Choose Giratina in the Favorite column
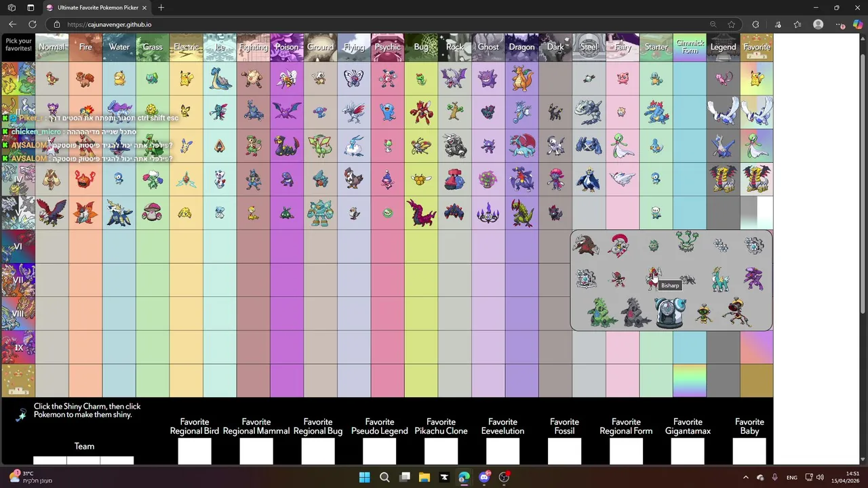This screenshot has width=868, height=488. pyautogui.click(x=757, y=179)
